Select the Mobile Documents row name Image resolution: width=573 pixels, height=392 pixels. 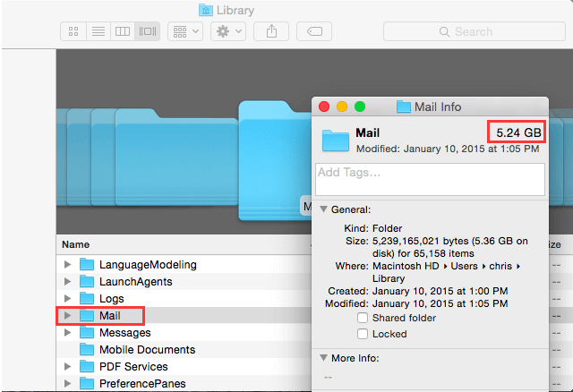[147, 350]
